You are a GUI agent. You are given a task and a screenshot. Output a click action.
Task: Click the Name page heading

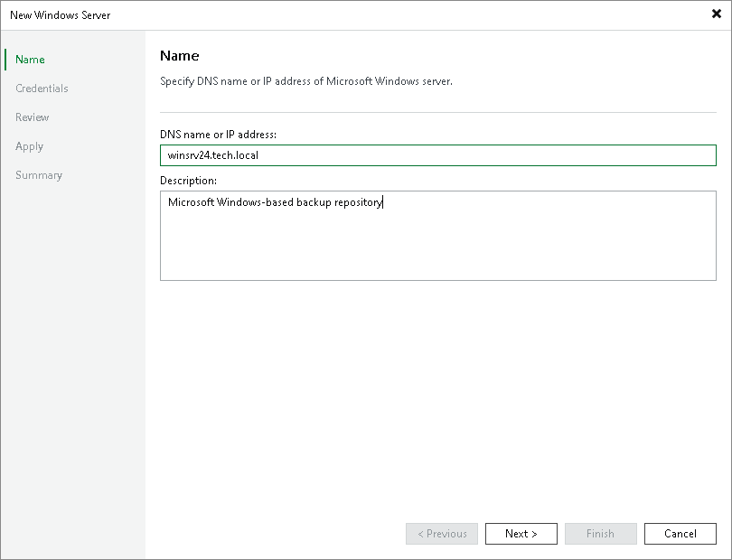coord(179,55)
